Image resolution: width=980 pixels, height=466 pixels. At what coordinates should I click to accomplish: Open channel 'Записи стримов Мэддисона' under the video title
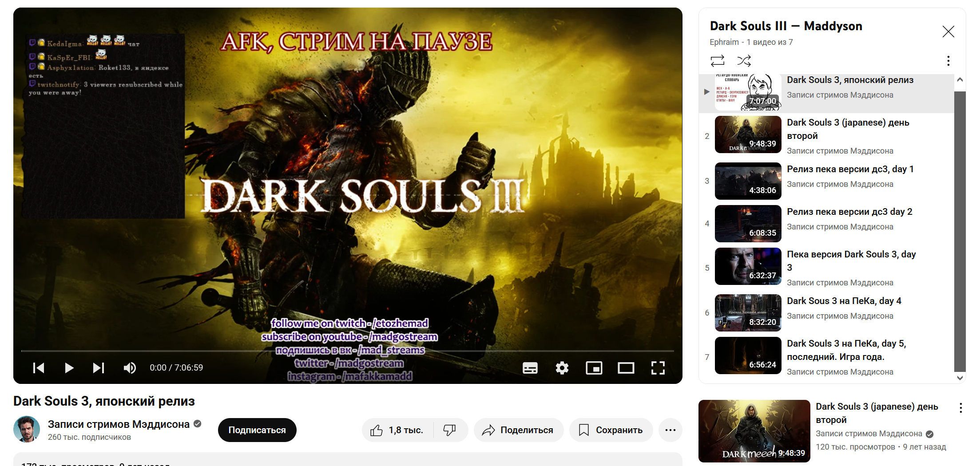tap(119, 424)
